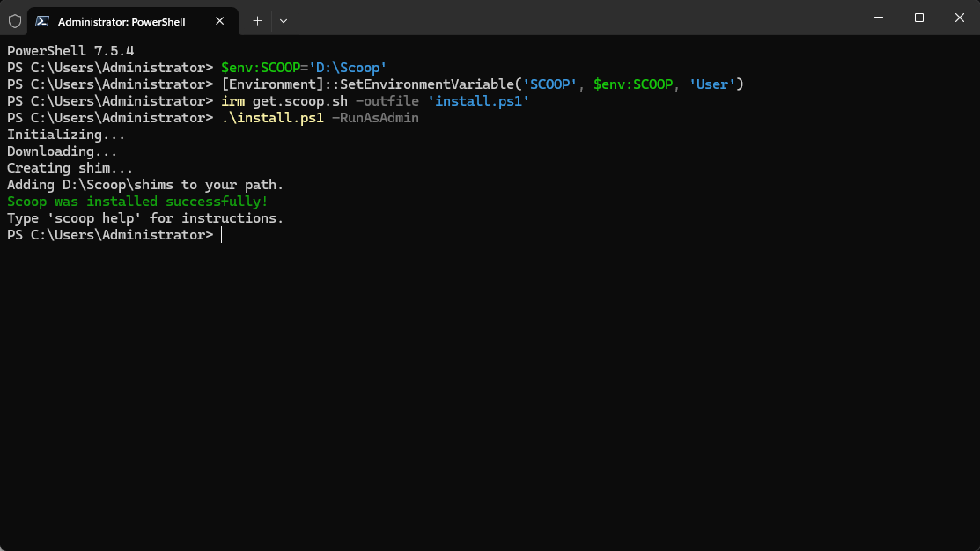Close the PowerShell terminal window

(959, 18)
